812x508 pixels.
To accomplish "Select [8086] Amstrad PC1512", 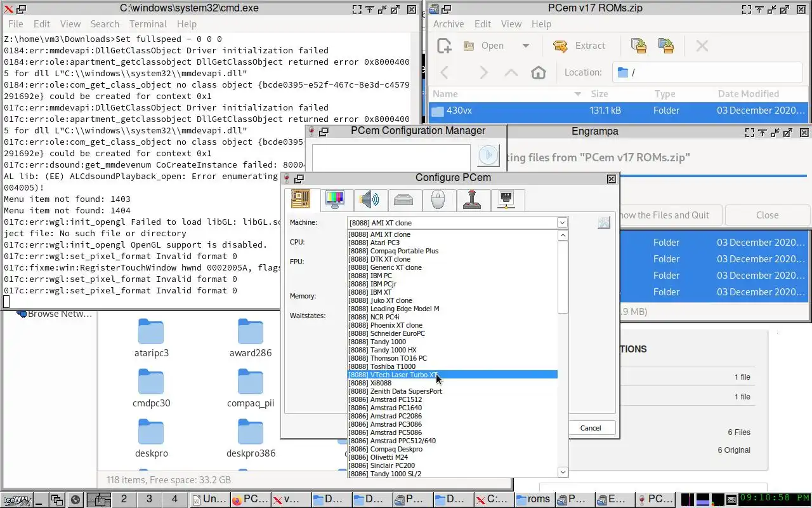I will click(452, 399).
